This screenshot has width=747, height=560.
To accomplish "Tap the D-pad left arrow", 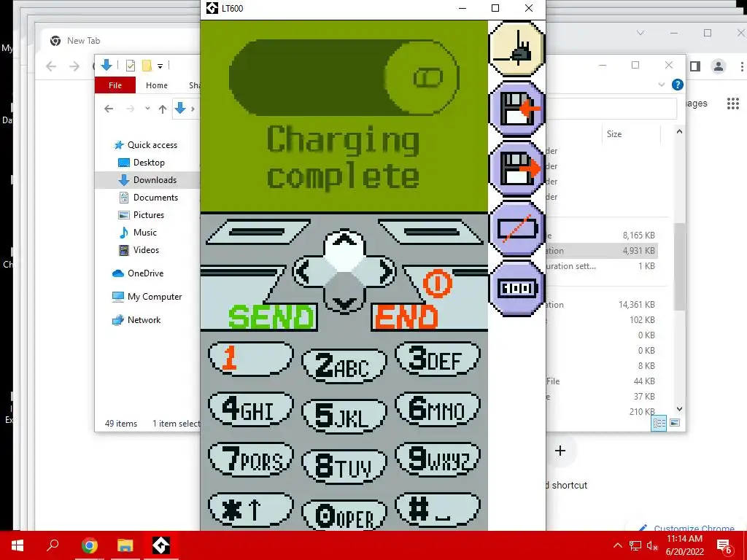I will pos(305,272).
